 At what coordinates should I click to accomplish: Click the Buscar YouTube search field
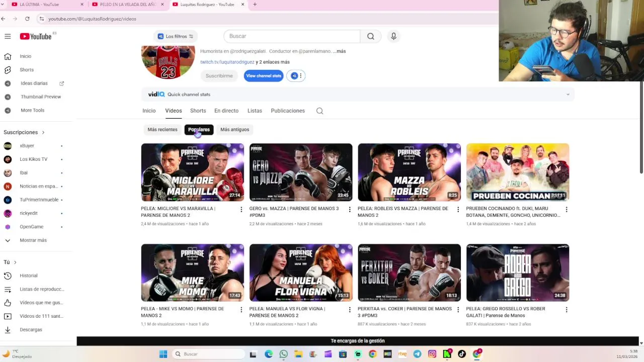click(292, 36)
